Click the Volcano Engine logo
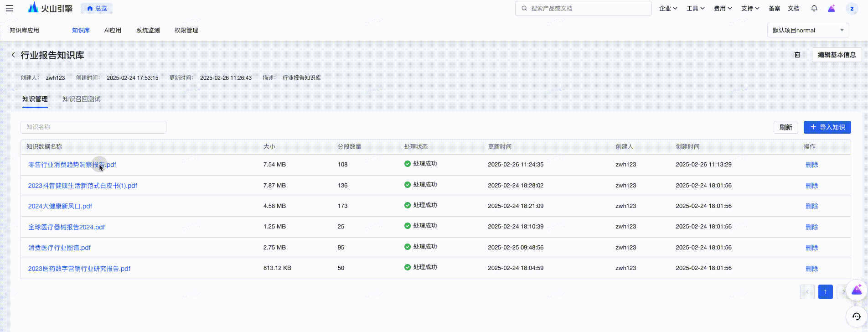The height and width of the screenshot is (332, 868). pyautogui.click(x=50, y=8)
